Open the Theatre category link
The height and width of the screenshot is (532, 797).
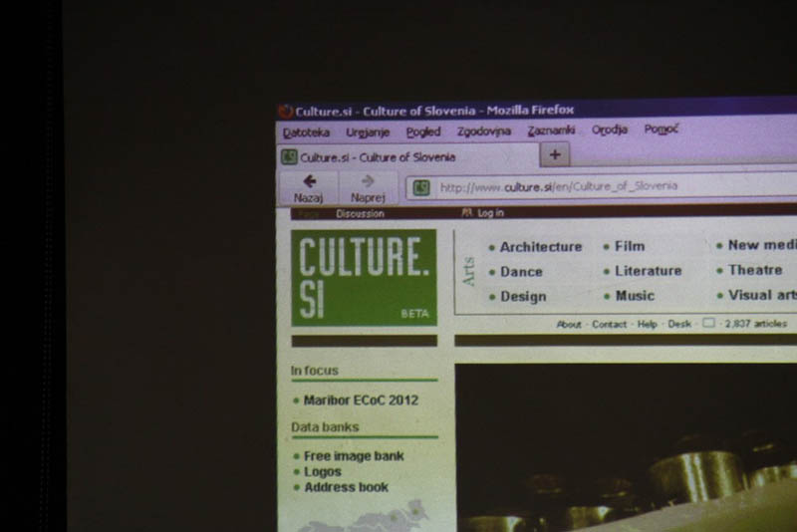click(x=755, y=270)
